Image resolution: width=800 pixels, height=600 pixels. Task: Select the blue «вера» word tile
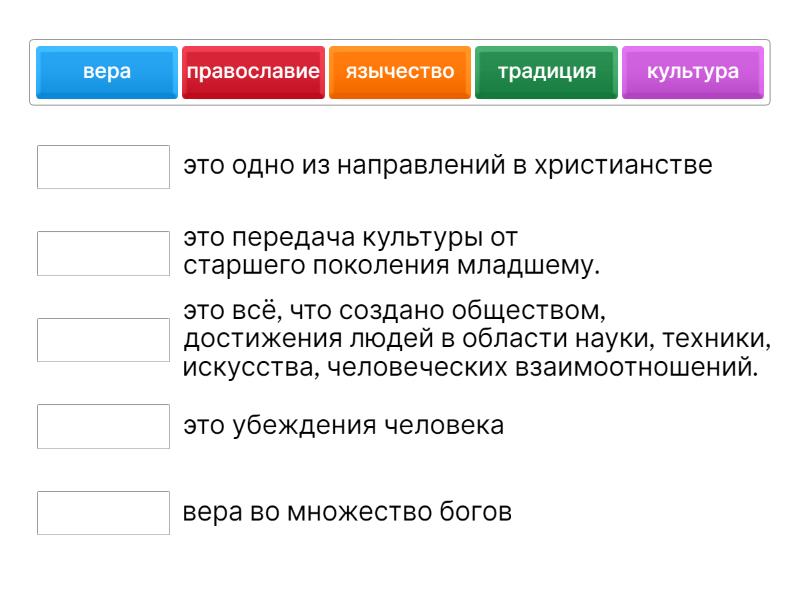point(107,72)
